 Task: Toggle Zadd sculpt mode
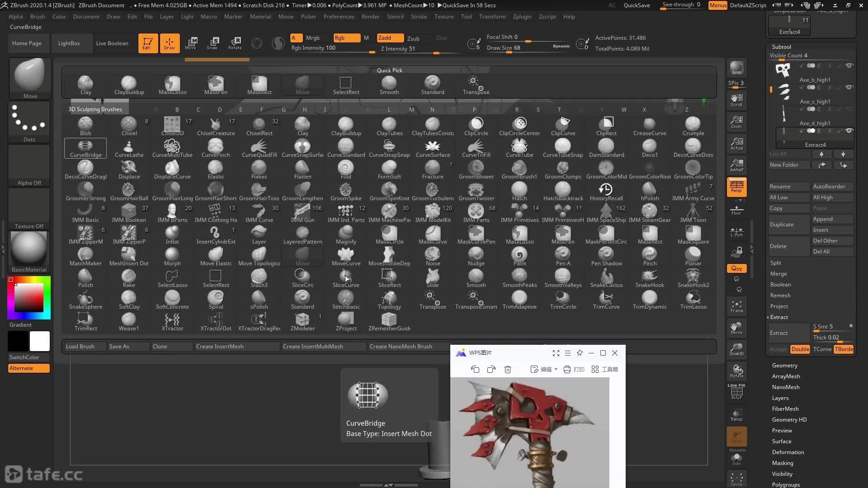[x=390, y=38]
